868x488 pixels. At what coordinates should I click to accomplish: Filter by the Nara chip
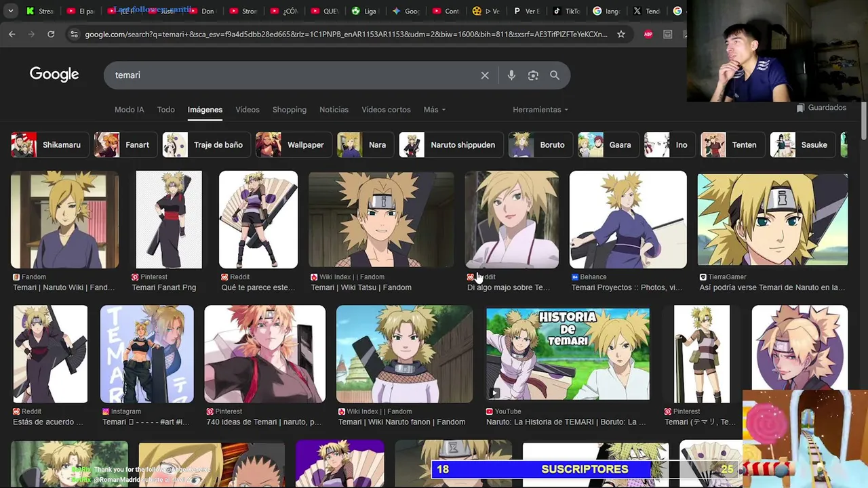click(366, 145)
